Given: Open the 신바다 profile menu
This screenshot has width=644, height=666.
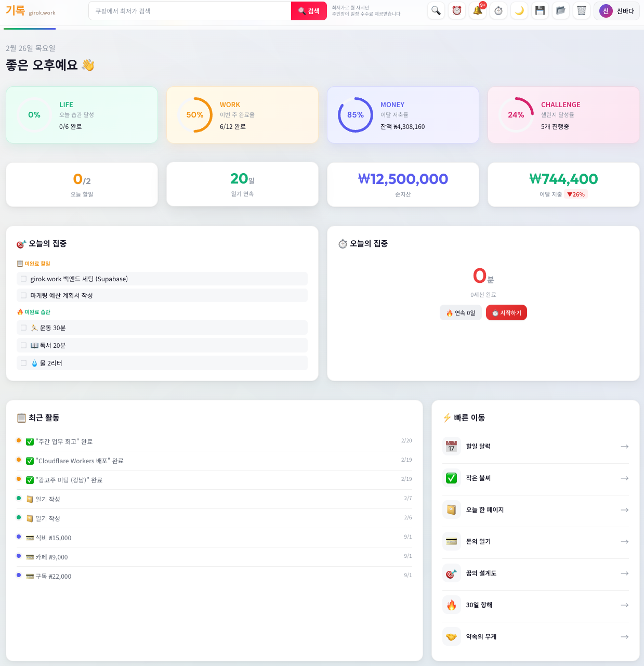Looking at the screenshot, I should tap(616, 10).
